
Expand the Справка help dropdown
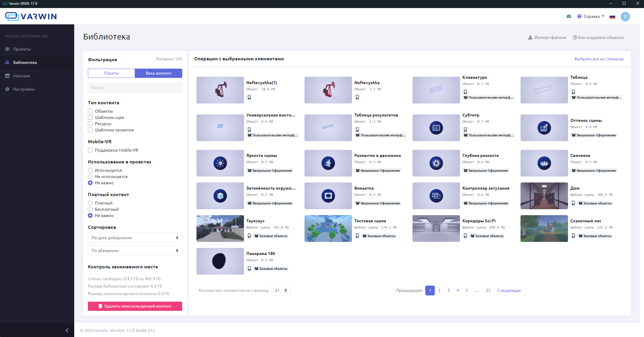591,16
